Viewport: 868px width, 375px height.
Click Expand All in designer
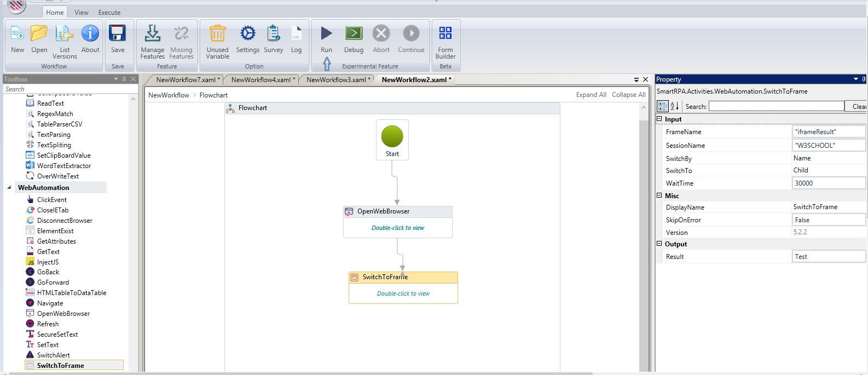(591, 95)
